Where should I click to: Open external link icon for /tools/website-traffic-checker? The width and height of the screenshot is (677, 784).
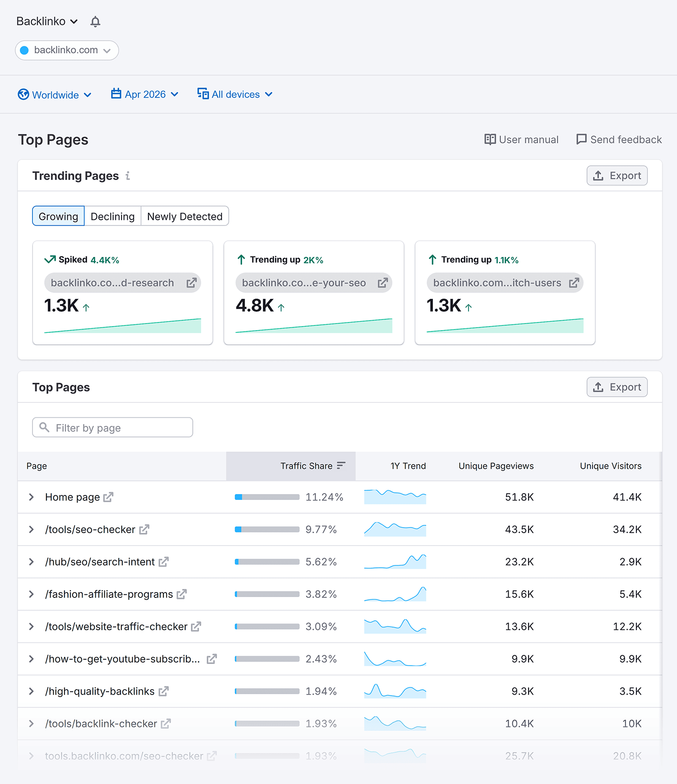[x=196, y=627]
